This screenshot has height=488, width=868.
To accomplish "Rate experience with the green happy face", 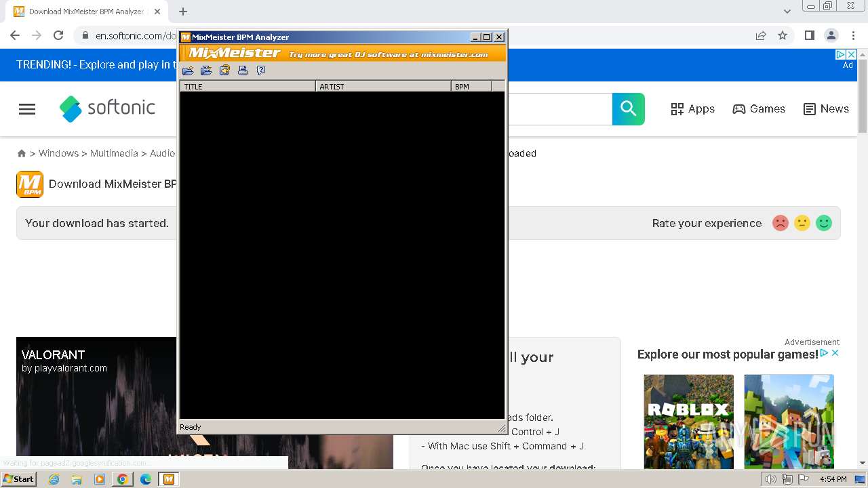I will point(824,223).
